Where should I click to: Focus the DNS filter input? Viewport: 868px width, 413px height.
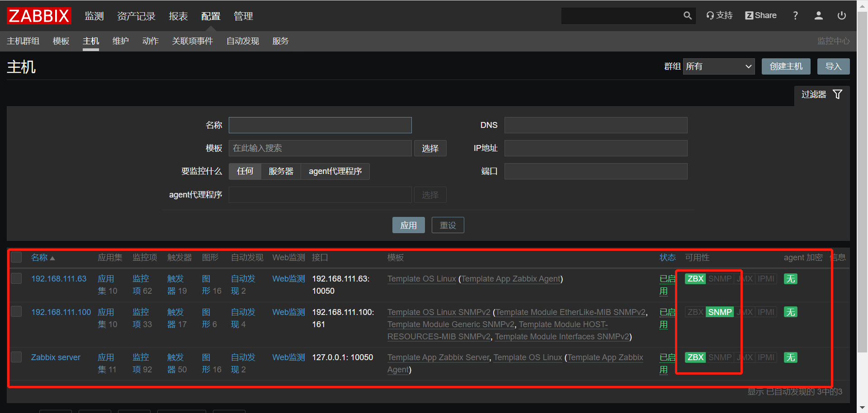coord(596,125)
